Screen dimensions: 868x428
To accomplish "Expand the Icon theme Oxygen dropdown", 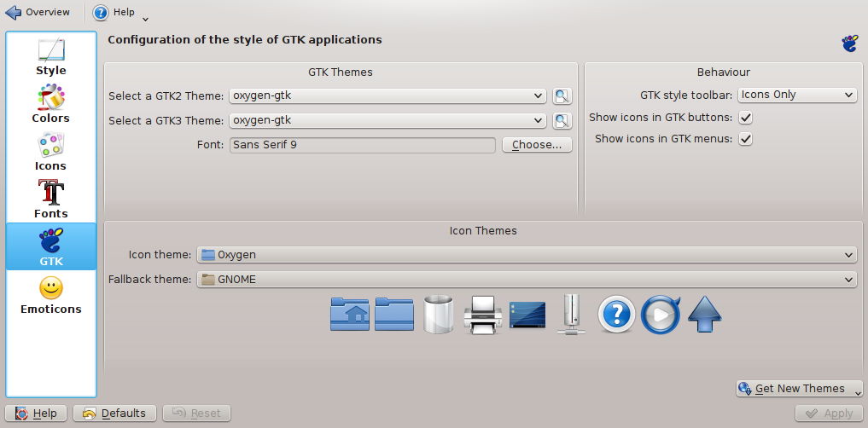I will (x=526, y=255).
